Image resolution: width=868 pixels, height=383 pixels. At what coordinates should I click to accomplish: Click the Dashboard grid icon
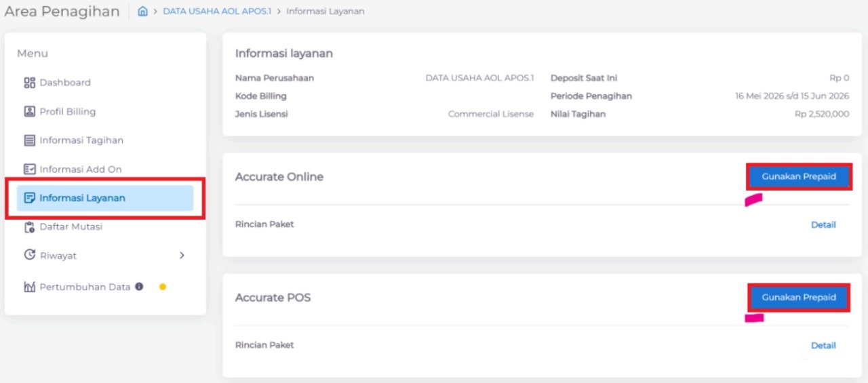29,83
